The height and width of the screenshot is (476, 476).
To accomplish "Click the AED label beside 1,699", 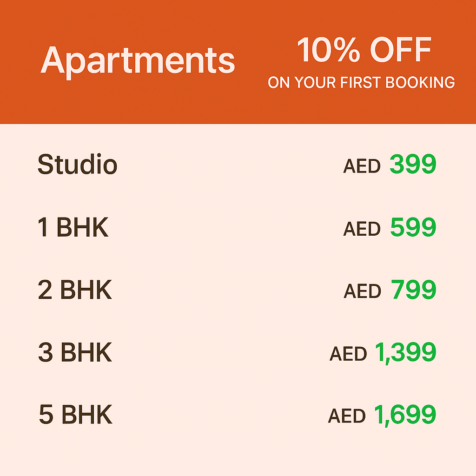I will pos(347,416).
